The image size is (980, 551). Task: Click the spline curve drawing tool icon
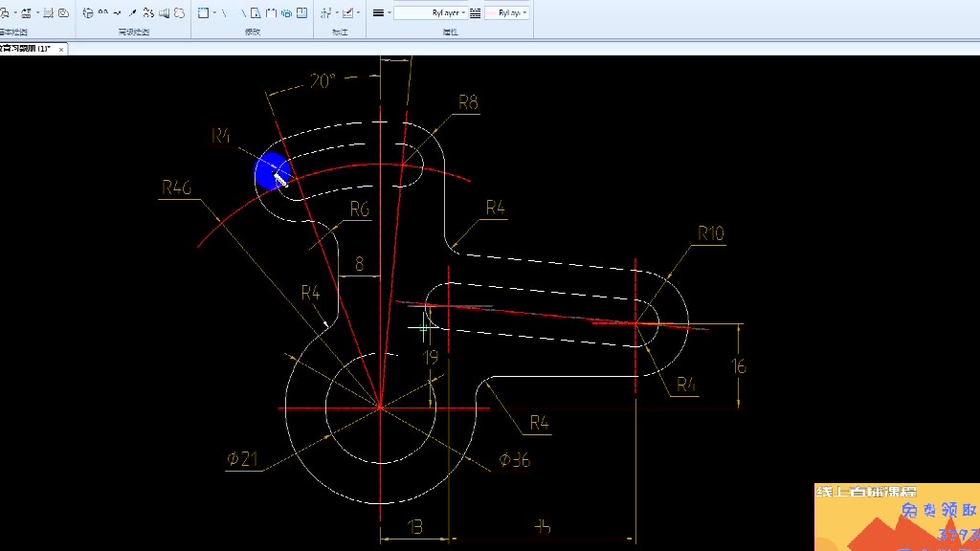coord(117,13)
